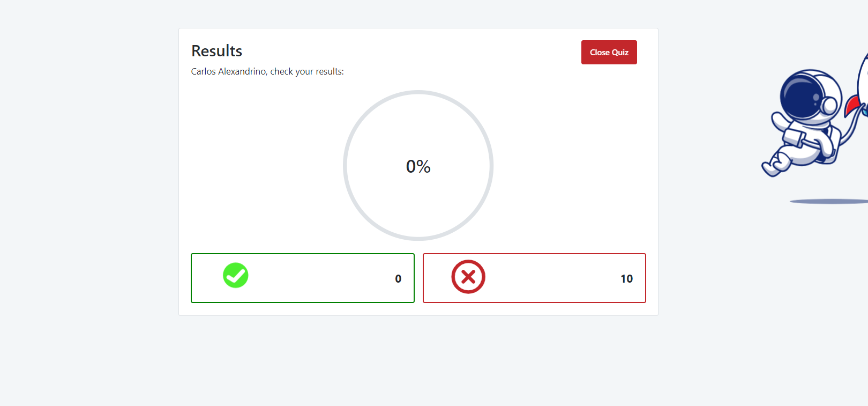
Task: Click the white pack on the astronaut's chest
Action: [x=795, y=137]
